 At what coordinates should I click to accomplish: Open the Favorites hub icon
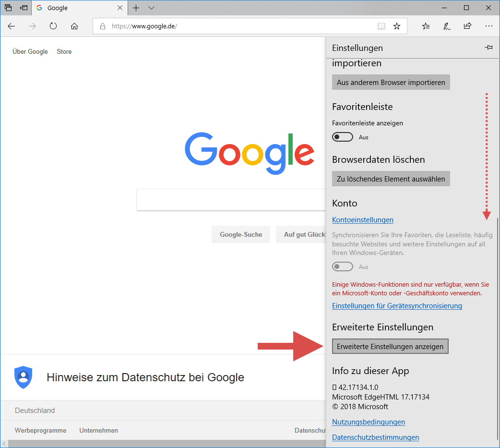426,26
